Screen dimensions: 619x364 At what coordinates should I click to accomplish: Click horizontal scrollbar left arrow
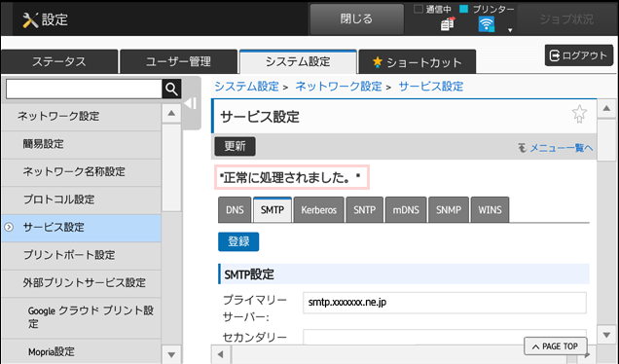221,354
